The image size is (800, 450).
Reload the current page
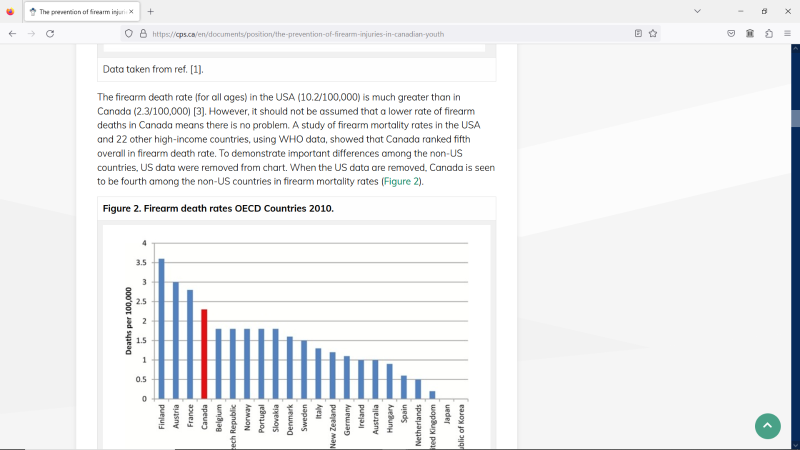[x=50, y=34]
